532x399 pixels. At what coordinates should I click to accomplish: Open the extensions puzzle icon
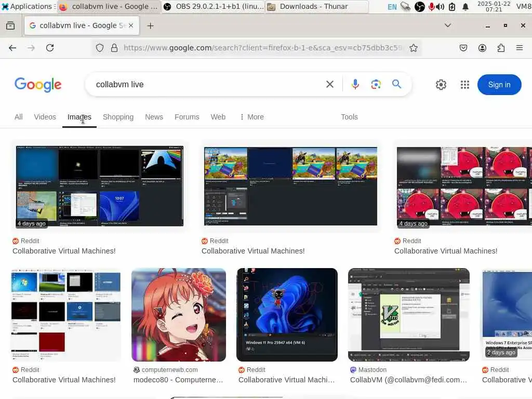coord(501,48)
